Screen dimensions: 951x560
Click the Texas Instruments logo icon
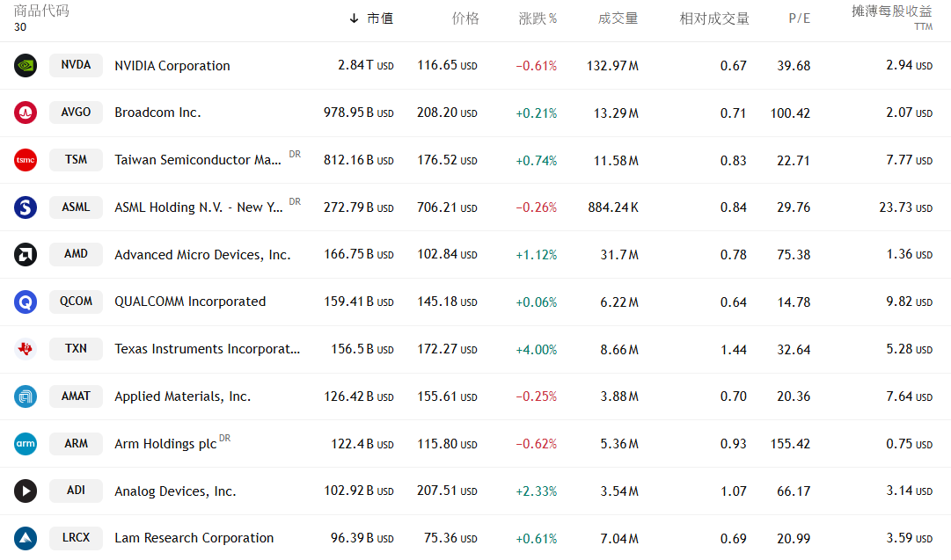tap(26, 349)
